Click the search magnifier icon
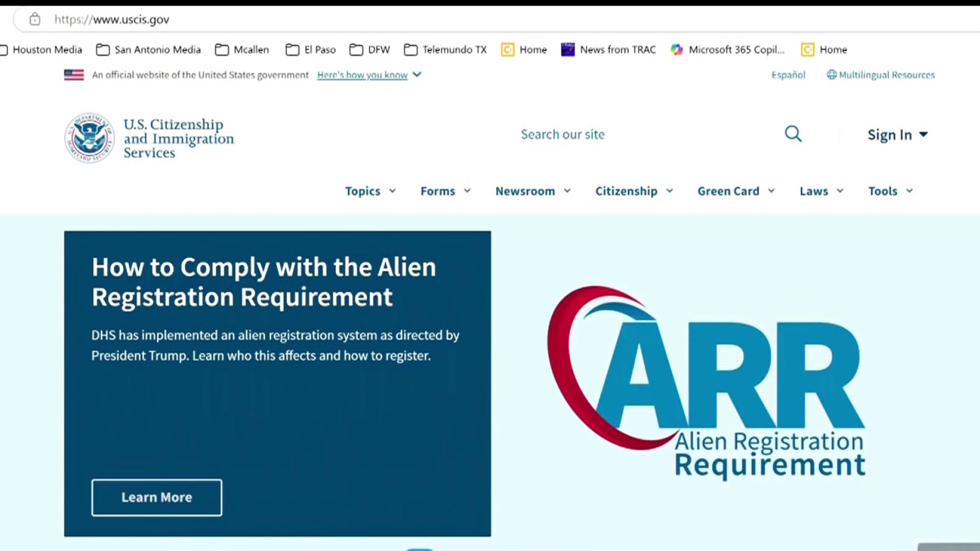The width and height of the screenshot is (980, 551). point(793,134)
